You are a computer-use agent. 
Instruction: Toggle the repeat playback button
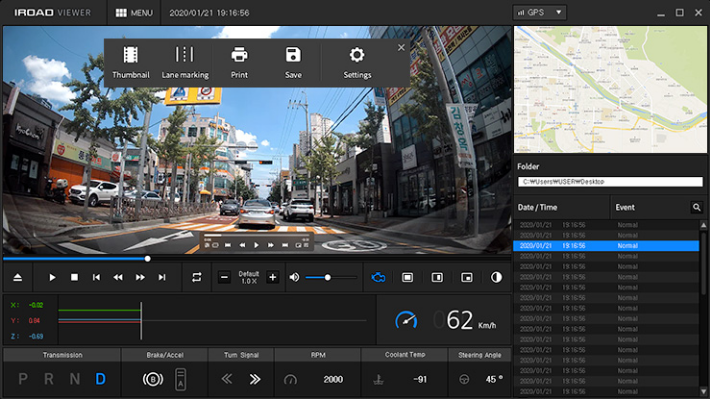197,277
